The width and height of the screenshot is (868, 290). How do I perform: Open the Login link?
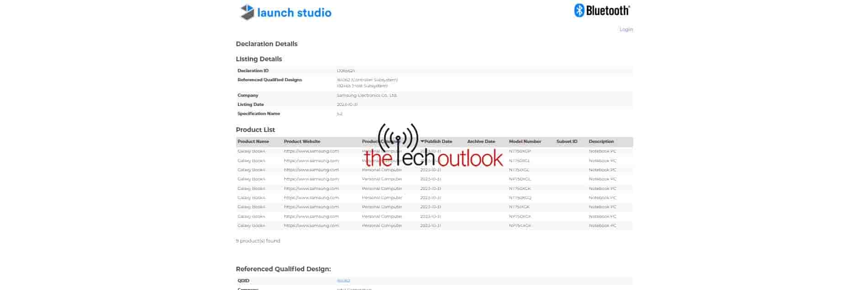[x=626, y=29]
